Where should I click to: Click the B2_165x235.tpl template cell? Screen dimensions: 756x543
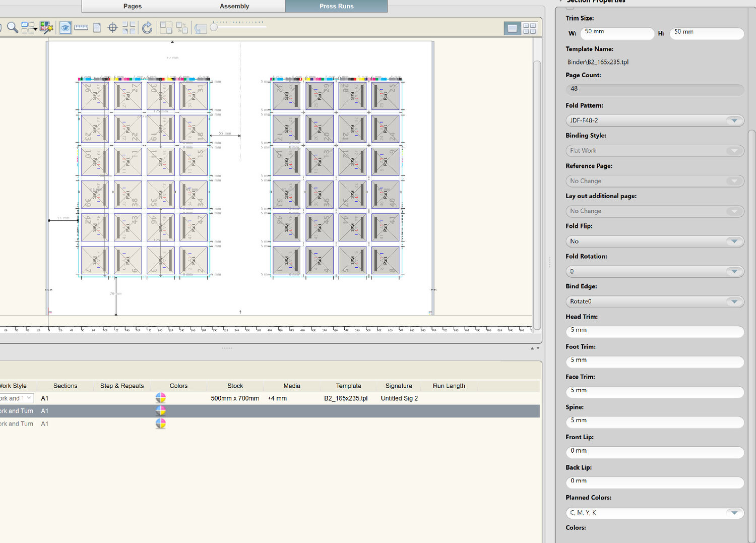coord(346,398)
